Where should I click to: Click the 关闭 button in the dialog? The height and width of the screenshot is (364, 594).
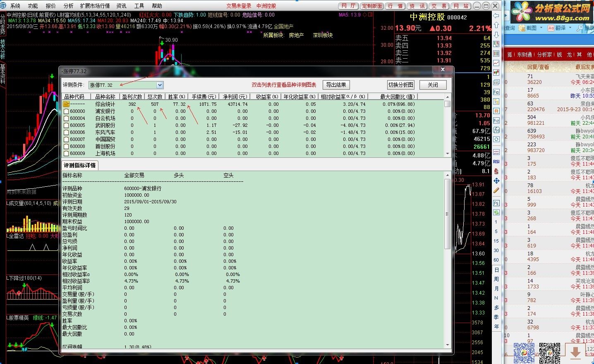[x=433, y=85]
